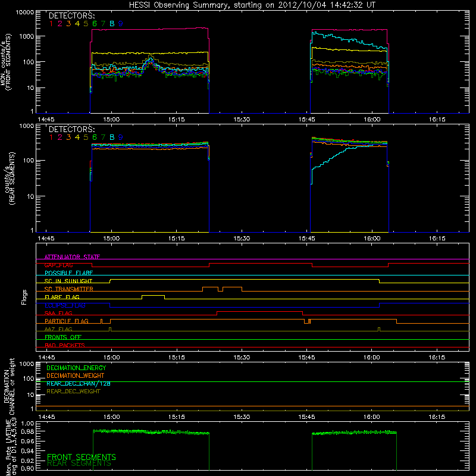Viewport: 476px width, 476px height.
Task: Click the vertical 'Flags' axis label
Action: 24,297
